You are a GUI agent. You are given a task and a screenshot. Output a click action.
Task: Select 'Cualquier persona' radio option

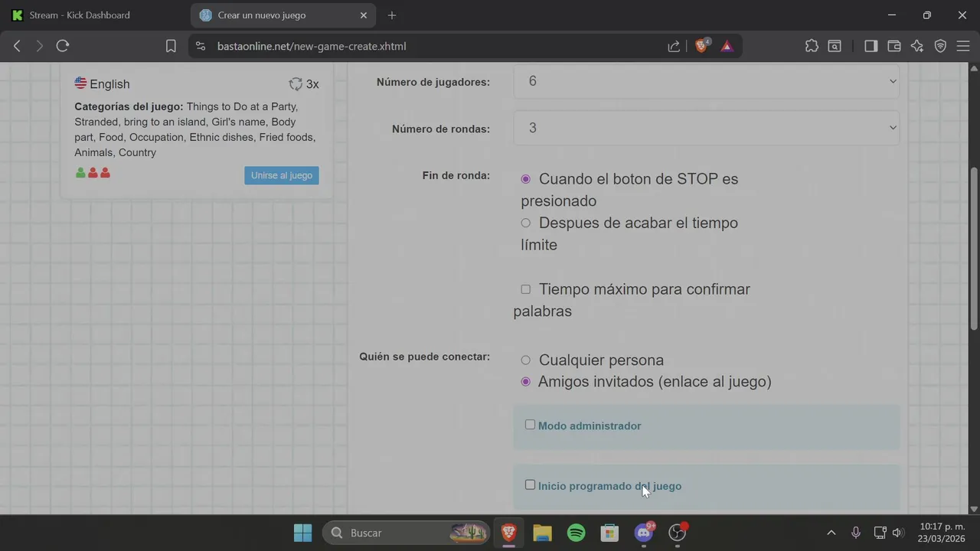525,360
